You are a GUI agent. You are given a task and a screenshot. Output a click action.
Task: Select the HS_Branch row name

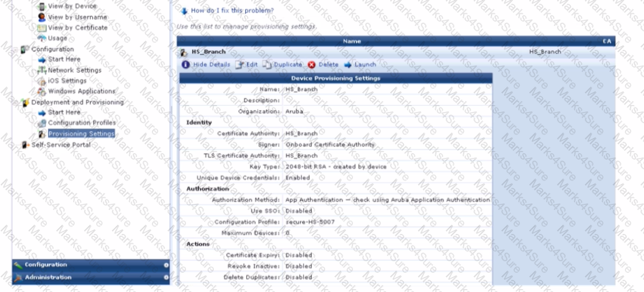click(x=209, y=52)
